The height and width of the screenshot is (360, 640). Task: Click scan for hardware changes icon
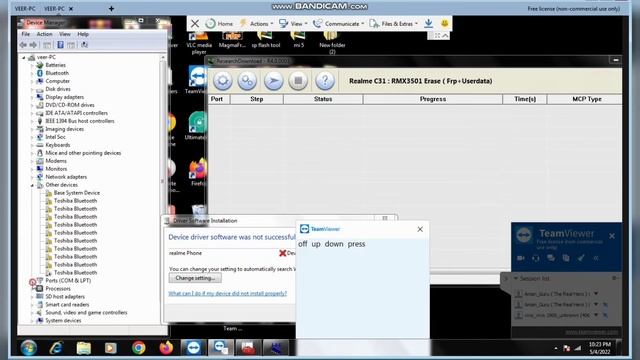84,45
